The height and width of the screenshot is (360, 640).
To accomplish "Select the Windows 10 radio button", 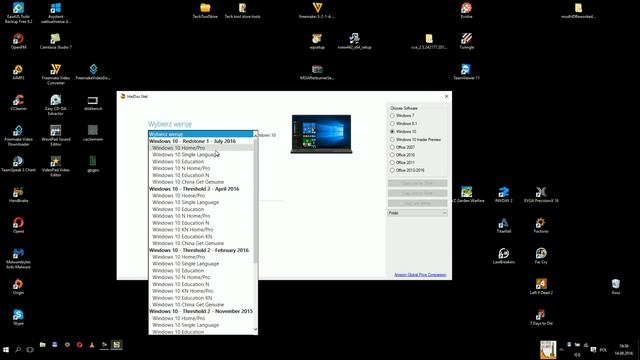I will (x=392, y=132).
